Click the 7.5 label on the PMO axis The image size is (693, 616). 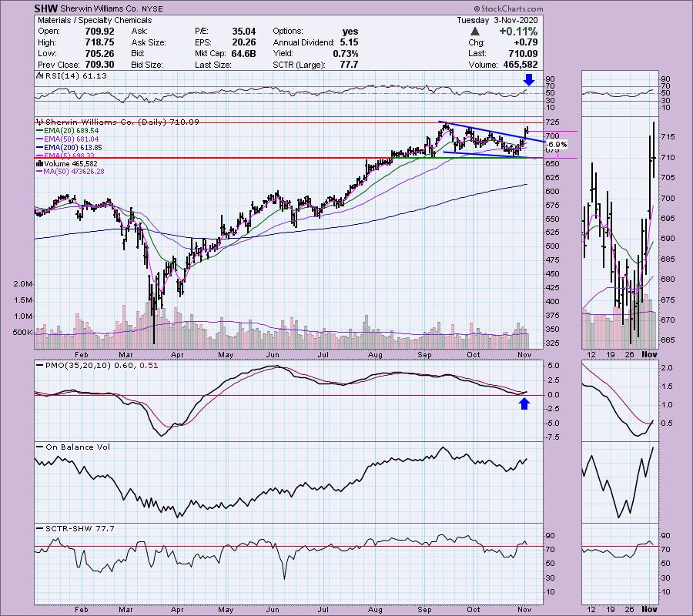(552, 437)
